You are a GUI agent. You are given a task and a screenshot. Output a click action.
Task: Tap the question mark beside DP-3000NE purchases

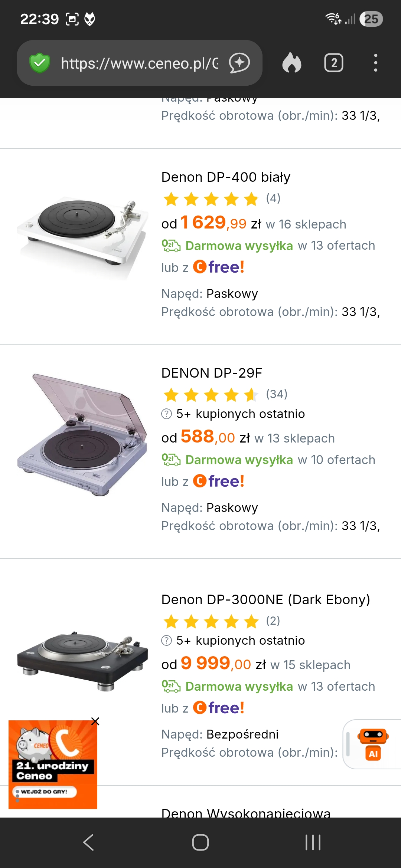(x=166, y=640)
